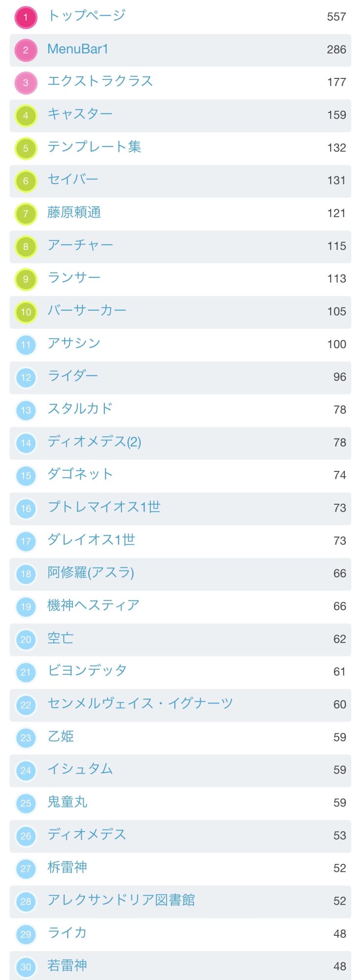The width and height of the screenshot is (361, 980).
Task: Open the ディオメデス(2) entry
Action: pyautogui.click(x=94, y=441)
